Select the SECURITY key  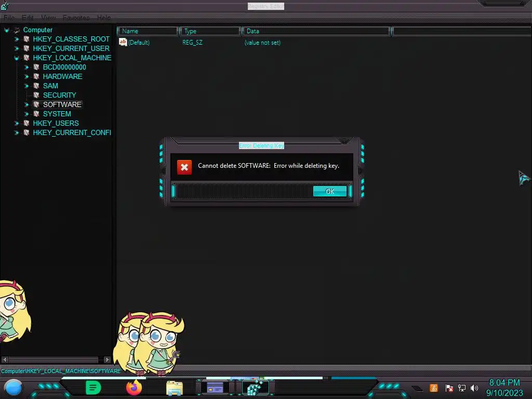click(x=59, y=95)
